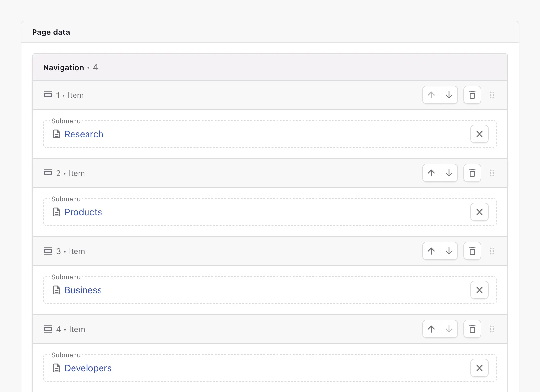
Task: Click the document icon beside Products
Action: 57,212
